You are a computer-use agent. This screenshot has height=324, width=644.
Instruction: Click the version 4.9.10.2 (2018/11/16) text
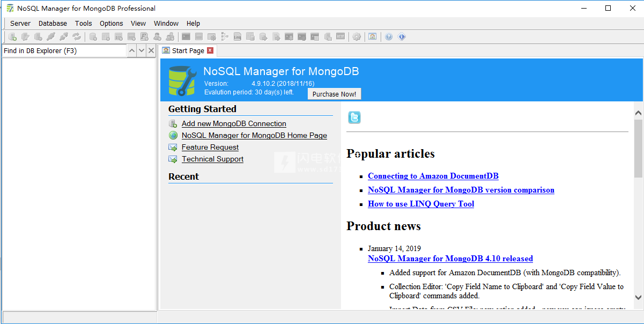(283, 84)
